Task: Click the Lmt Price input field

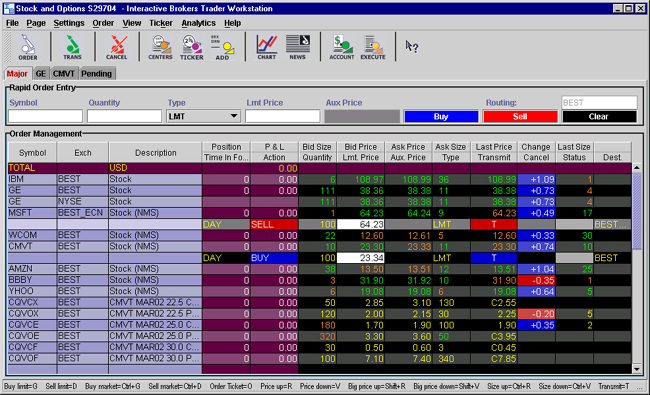Action: (x=282, y=116)
